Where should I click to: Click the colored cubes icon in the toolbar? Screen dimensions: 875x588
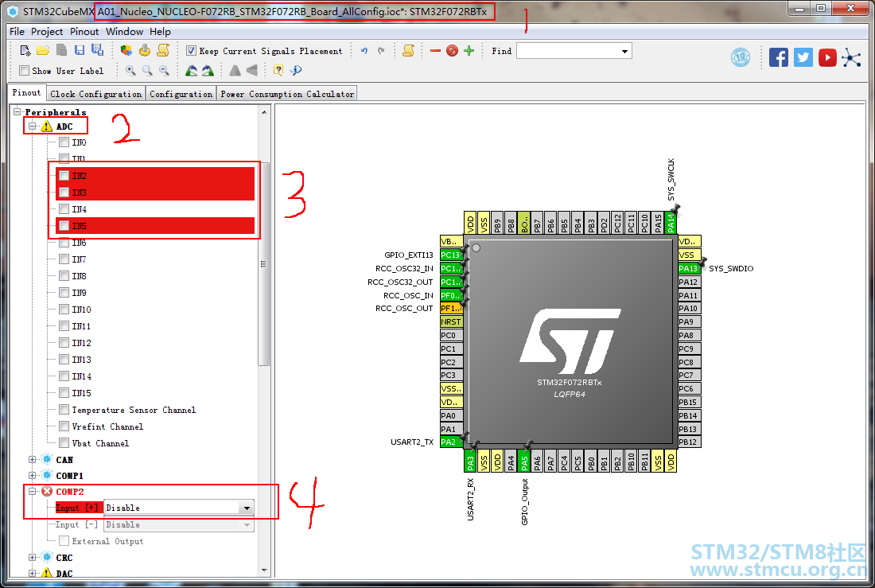point(126,51)
